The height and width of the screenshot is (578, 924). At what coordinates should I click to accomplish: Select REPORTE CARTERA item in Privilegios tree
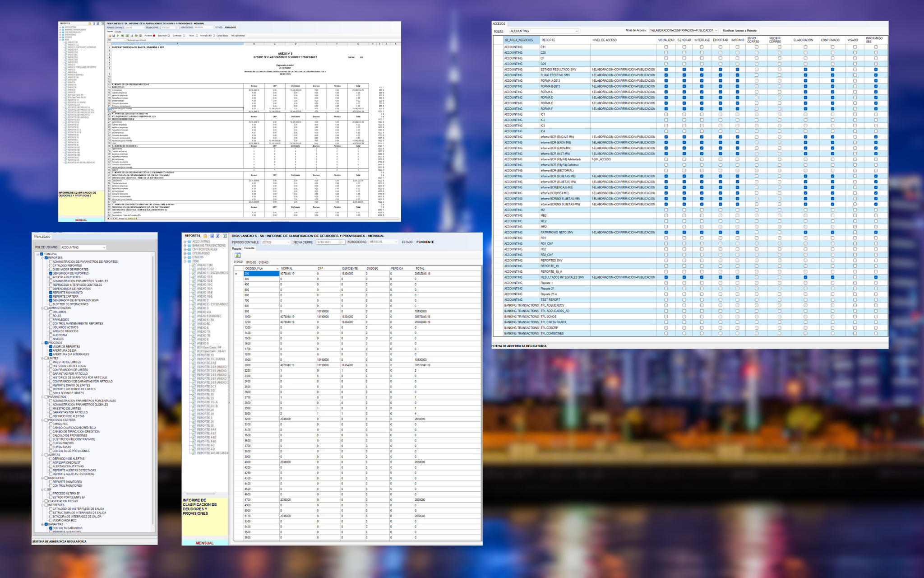[x=65, y=296]
